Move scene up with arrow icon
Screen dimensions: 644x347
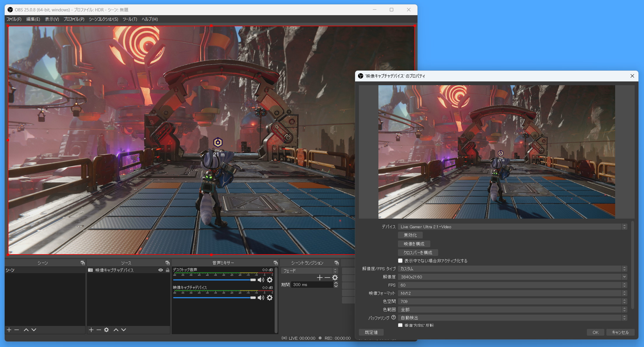coord(26,330)
